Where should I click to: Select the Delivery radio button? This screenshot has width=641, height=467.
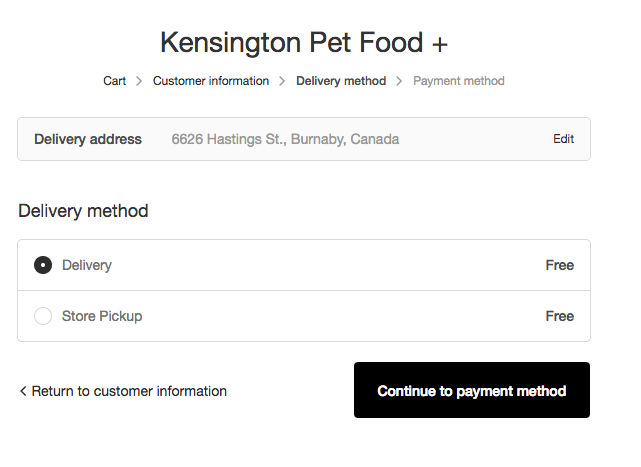pyautogui.click(x=43, y=265)
